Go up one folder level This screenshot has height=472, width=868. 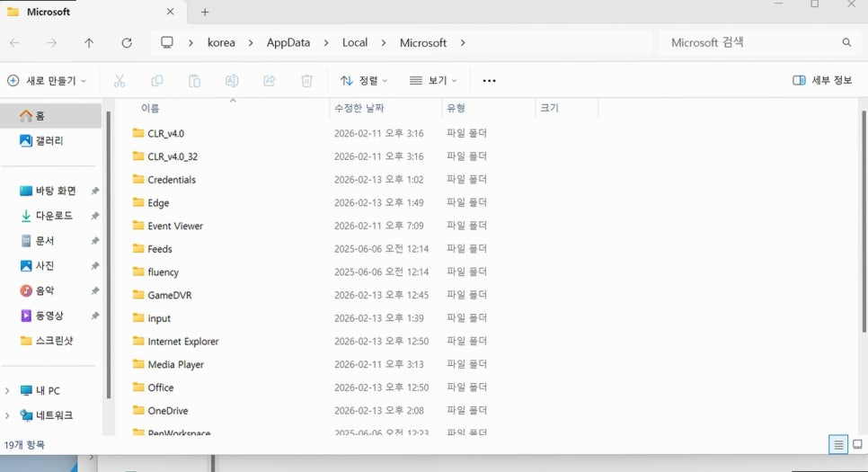point(89,42)
